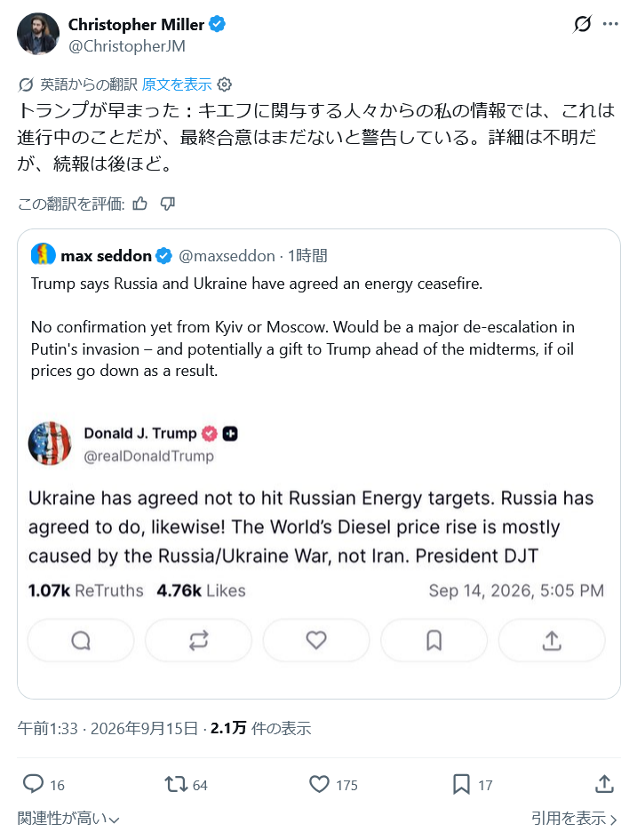Viewport: 637px width, 840px height.
Task: Expand the 関連性が高い sort dropdown
Action: 68,819
